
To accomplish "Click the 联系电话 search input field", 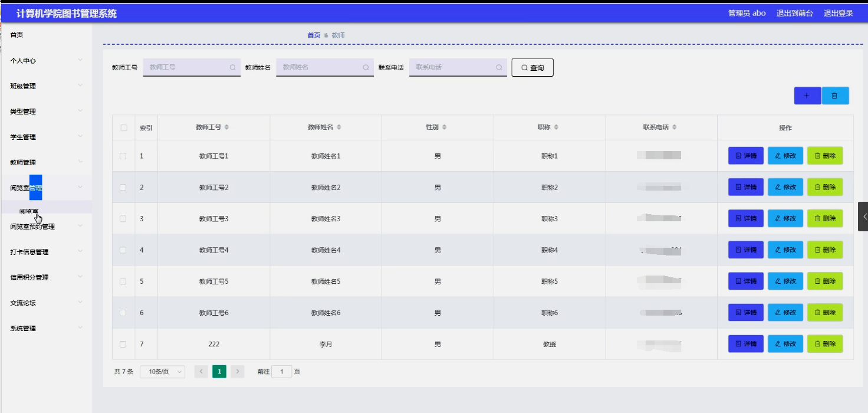I will click(x=458, y=67).
